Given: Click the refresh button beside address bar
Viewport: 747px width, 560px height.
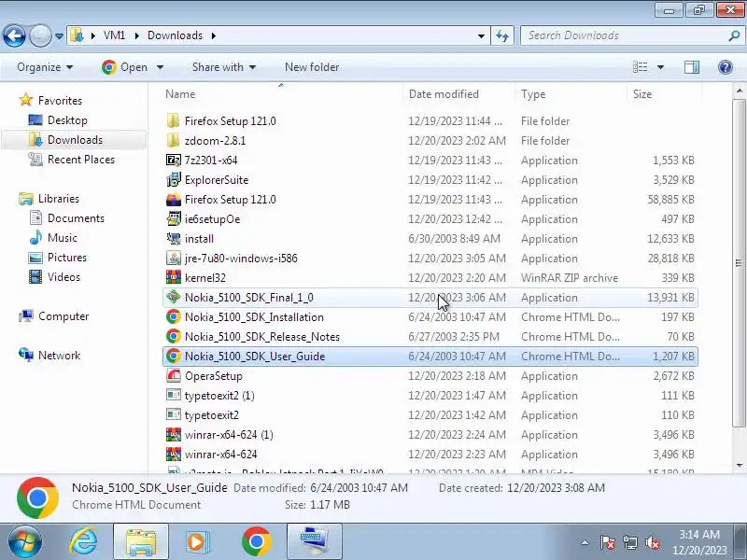Looking at the screenshot, I should 502,35.
